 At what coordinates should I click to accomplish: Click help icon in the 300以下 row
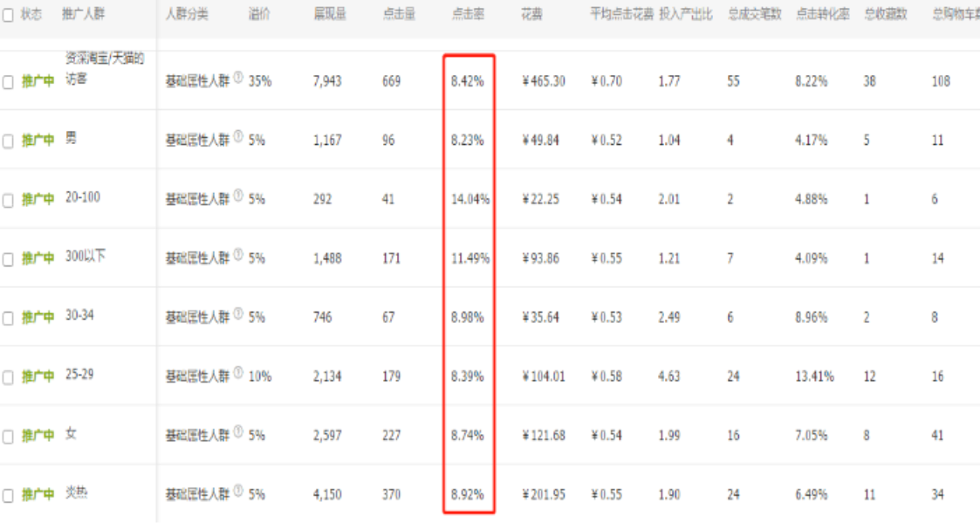(x=238, y=255)
